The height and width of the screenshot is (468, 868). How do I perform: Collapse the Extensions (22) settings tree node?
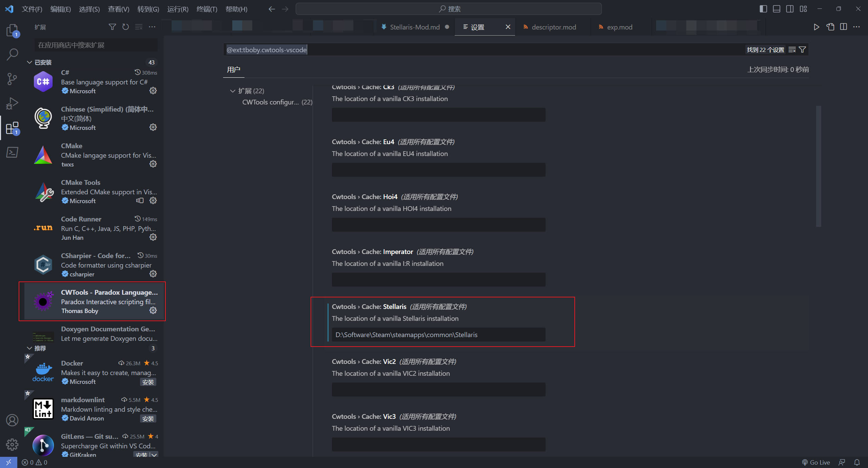[x=233, y=91]
